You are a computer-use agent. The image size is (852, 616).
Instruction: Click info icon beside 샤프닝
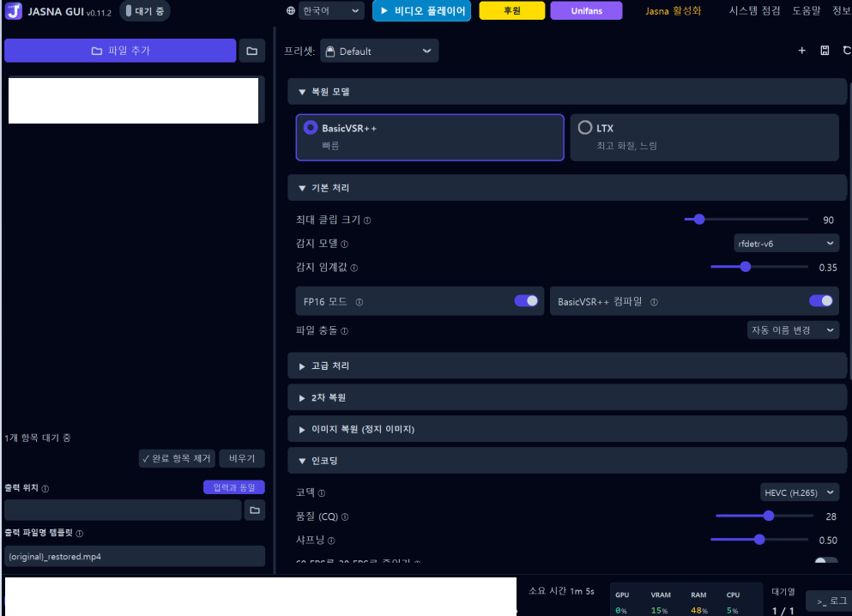point(331,541)
